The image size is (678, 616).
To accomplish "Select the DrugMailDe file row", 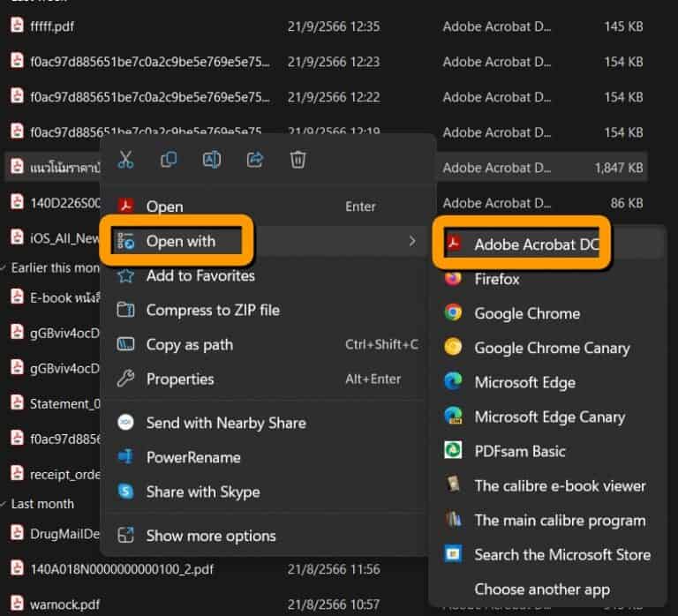I will tap(53, 534).
